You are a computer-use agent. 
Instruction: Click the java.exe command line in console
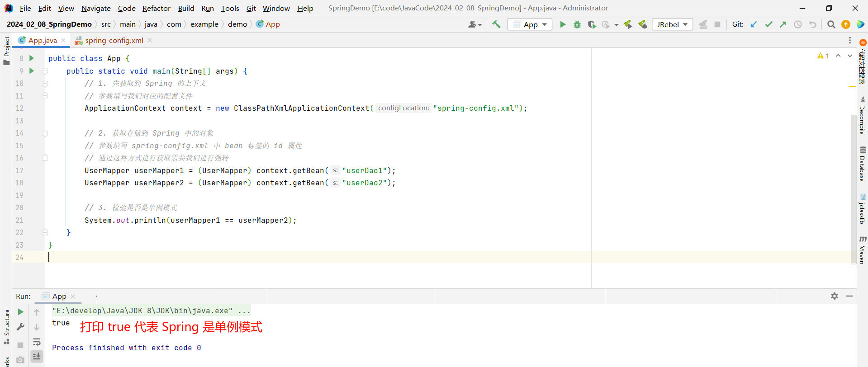point(151,311)
